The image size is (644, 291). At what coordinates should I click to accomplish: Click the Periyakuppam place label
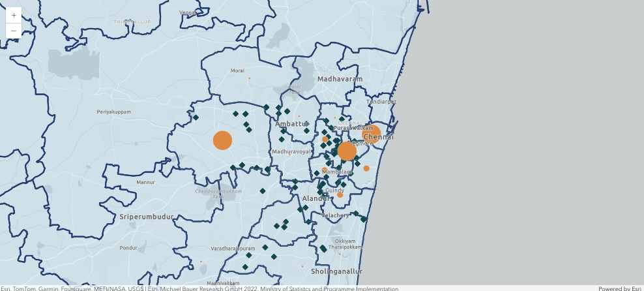pos(114,112)
